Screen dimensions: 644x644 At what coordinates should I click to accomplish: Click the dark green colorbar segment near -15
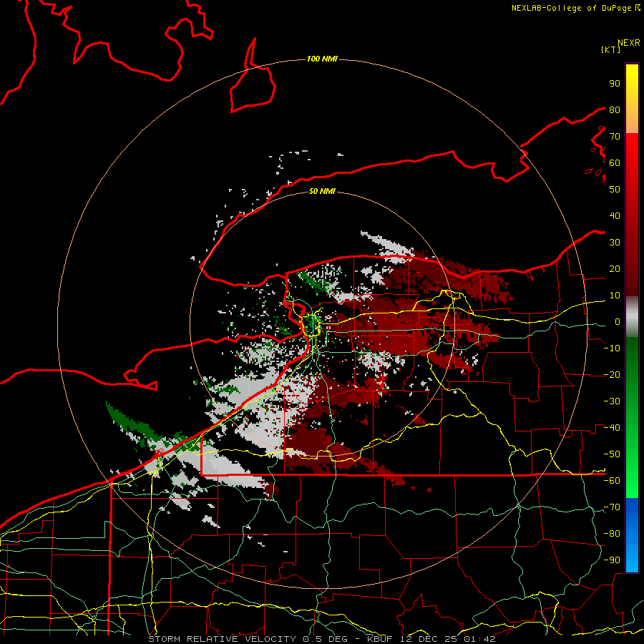click(632, 361)
